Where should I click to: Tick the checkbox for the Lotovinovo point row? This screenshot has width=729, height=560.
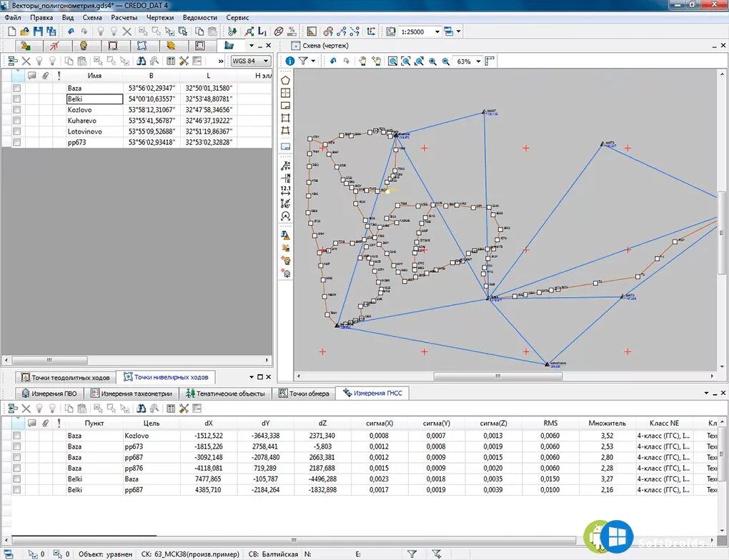pyautogui.click(x=16, y=131)
